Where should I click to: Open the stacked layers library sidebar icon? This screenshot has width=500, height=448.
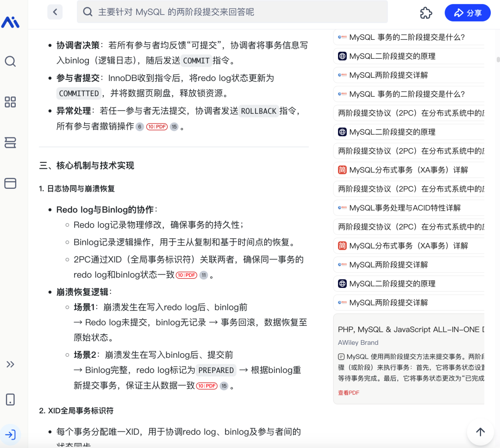10,143
